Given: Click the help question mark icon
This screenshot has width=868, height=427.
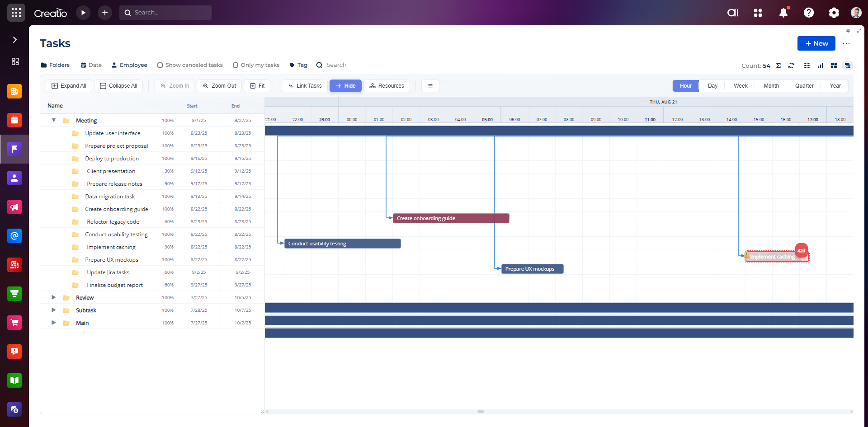Looking at the screenshot, I should point(808,13).
